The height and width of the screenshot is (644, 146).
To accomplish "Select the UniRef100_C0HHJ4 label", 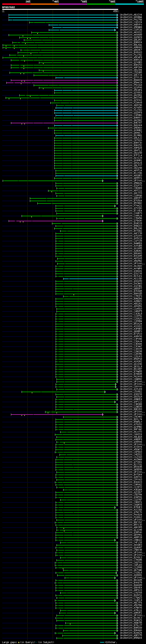I will tap(131, 216).
